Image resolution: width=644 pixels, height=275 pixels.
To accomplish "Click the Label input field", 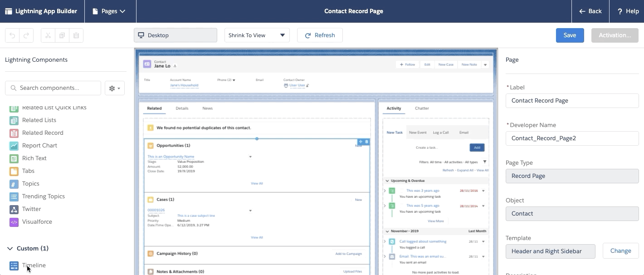I will (x=572, y=101).
